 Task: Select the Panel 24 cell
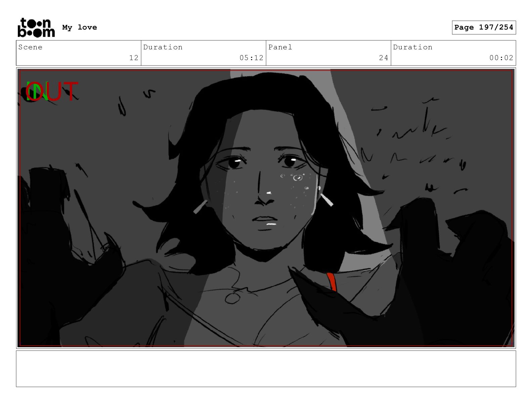tap(328, 53)
